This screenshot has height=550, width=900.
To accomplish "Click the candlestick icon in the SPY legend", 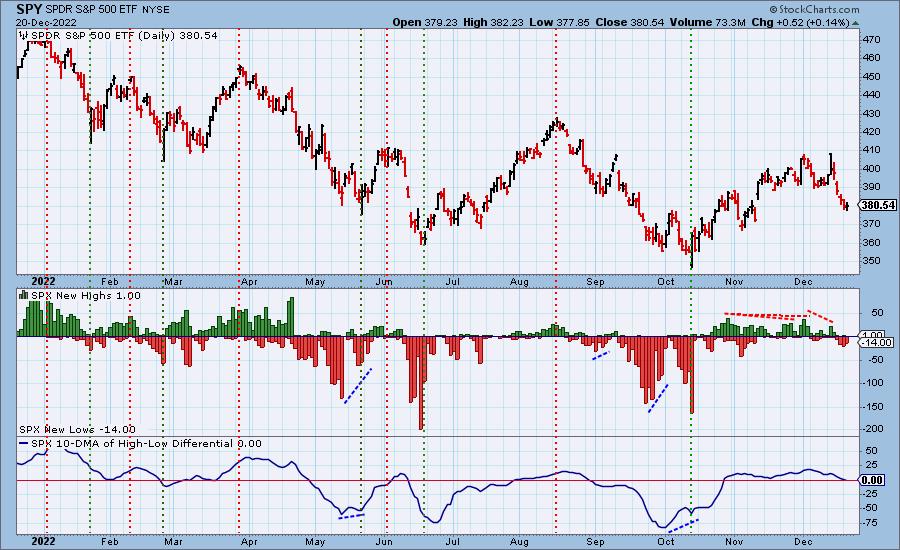I will 24,35.
